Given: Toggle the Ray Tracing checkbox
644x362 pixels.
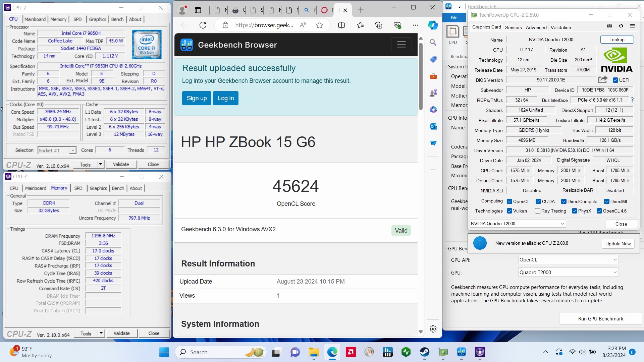Looking at the screenshot, I should [537, 211].
